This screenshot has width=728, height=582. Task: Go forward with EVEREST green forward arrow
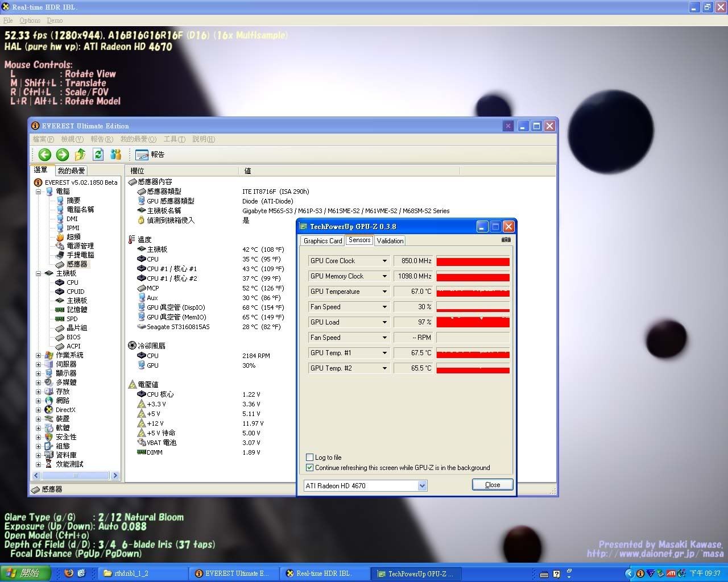point(63,155)
